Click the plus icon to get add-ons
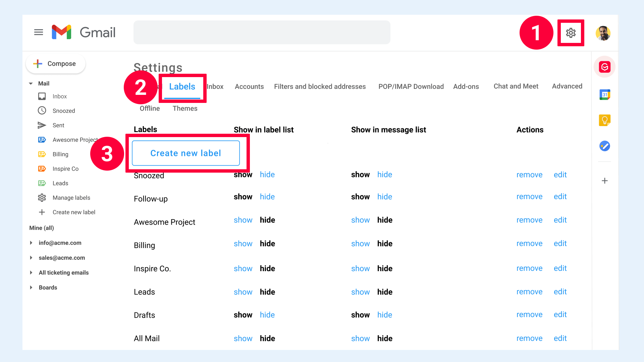644x362 pixels. 604,181
